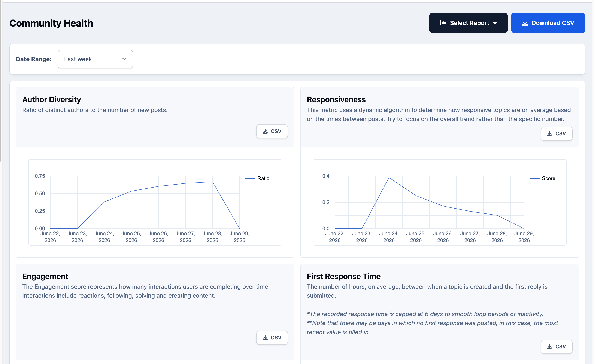Toggle the Ratio legend line marker
Image resolution: width=594 pixels, height=364 pixels.
[250, 178]
